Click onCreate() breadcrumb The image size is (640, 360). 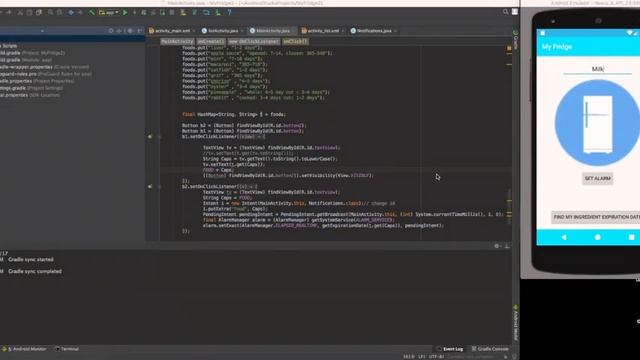tap(211, 41)
